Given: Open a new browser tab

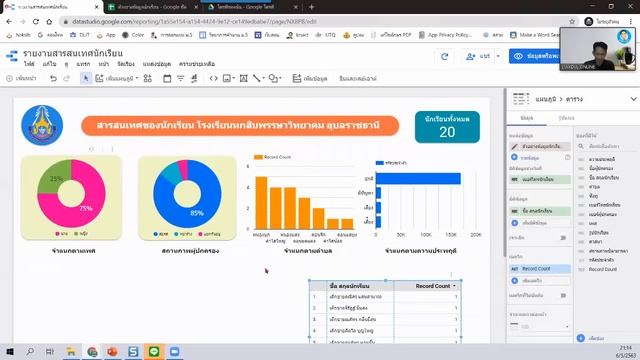Looking at the screenshot, I should click(311, 7).
